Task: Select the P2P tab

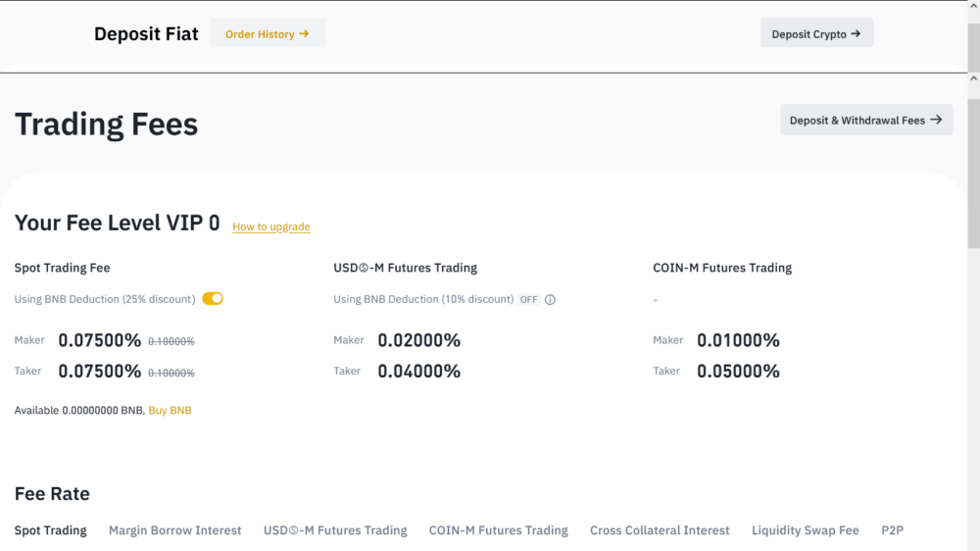Action: click(x=892, y=530)
